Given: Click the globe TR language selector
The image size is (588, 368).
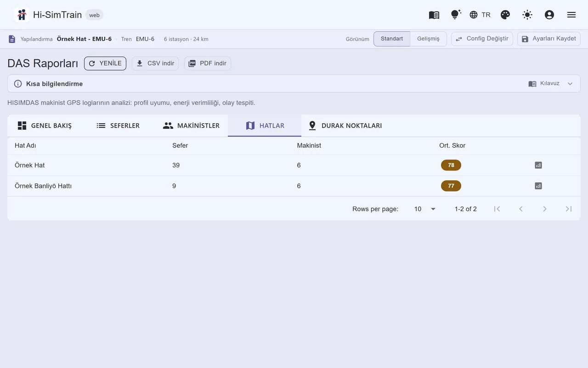Looking at the screenshot, I should [480, 15].
